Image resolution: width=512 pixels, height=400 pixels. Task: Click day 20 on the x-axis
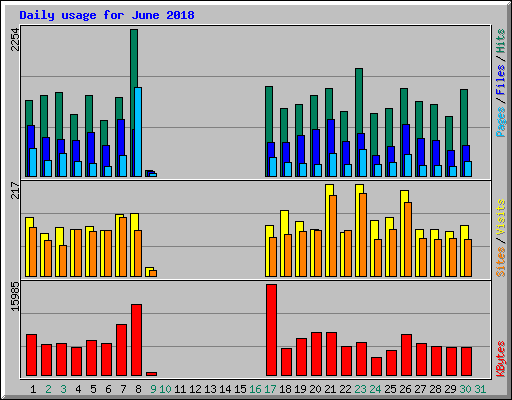coord(315,389)
